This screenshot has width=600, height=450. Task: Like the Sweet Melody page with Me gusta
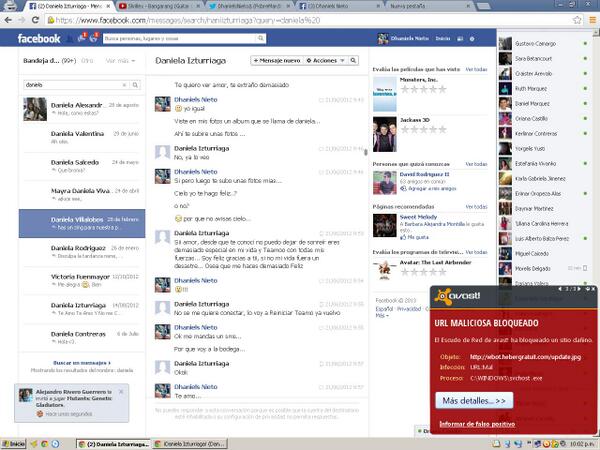click(414, 237)
